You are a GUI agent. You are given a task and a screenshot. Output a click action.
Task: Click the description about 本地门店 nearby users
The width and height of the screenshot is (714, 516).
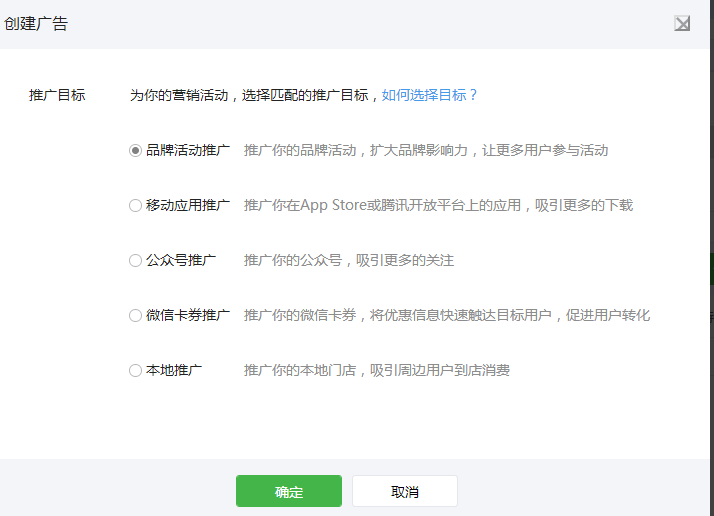pyautogui.click(x=377, y=370)
